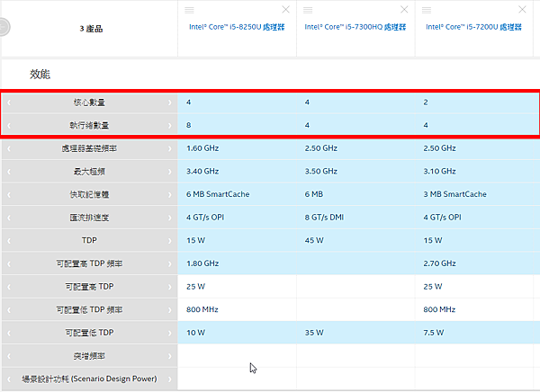Open the Intel Core i5-8250U processor link

[237, 27]
